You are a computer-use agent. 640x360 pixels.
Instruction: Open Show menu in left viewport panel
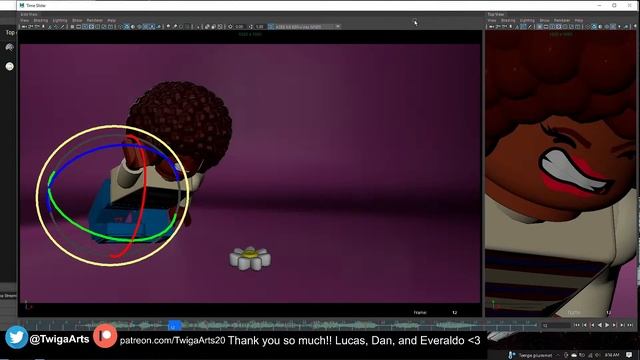point(77,20)
